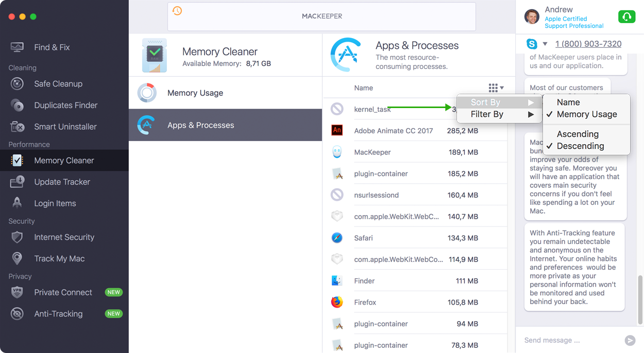644x353 pixels.
Task: Click the Send message input field
Action: [x=571, y=340]
